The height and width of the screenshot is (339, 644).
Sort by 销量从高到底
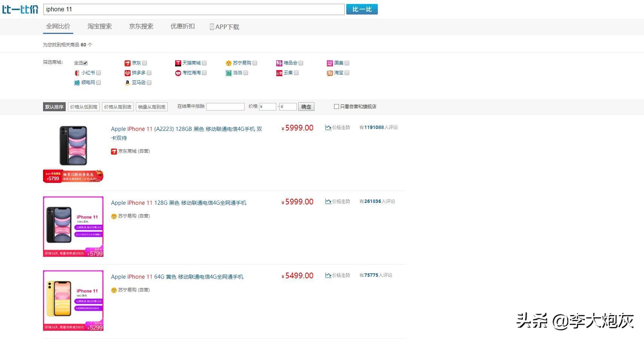click(152, 107)
